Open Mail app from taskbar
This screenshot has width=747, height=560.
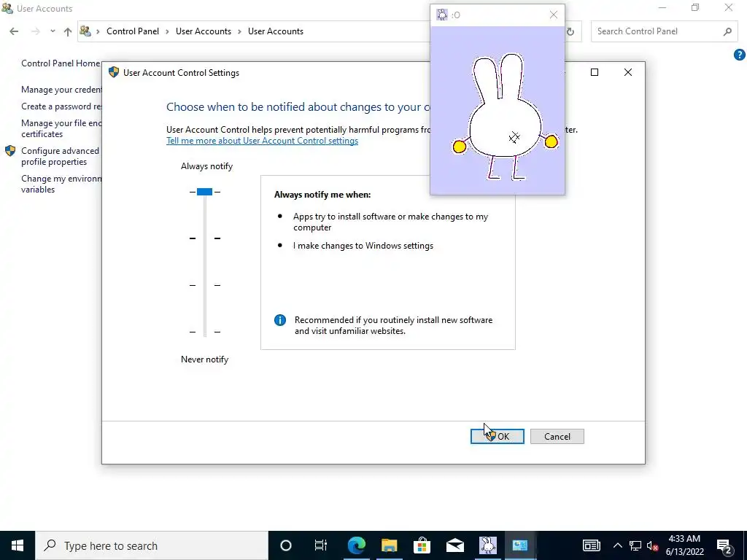pyautogui.click(x=455, y=545)
